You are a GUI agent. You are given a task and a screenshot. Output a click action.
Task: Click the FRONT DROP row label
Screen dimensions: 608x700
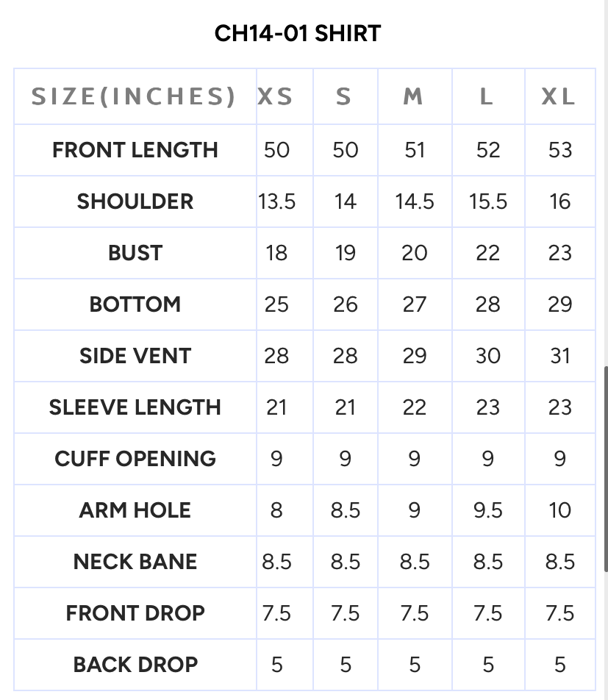(135, 613)
